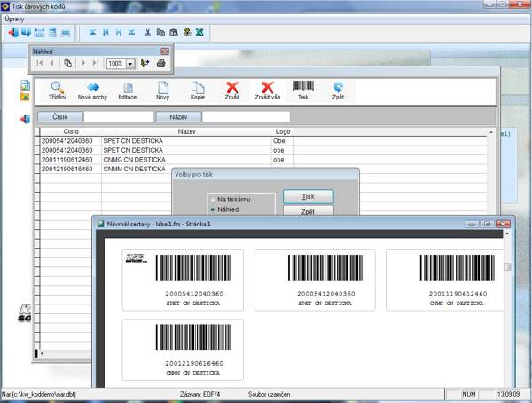Click the chart icon in left sidebar
This screenshot has width=532, height=403.
(25, 85)
